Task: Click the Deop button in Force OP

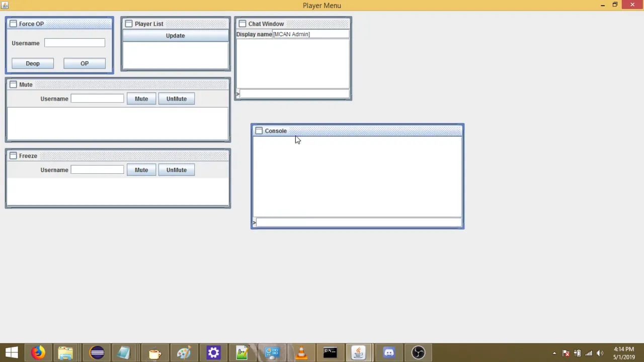Action: [x=33, y=63]
